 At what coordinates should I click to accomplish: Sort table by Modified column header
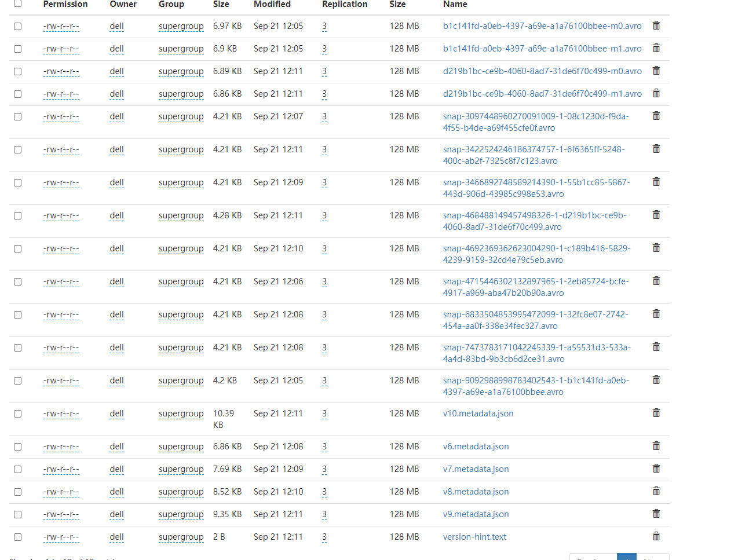272,4
